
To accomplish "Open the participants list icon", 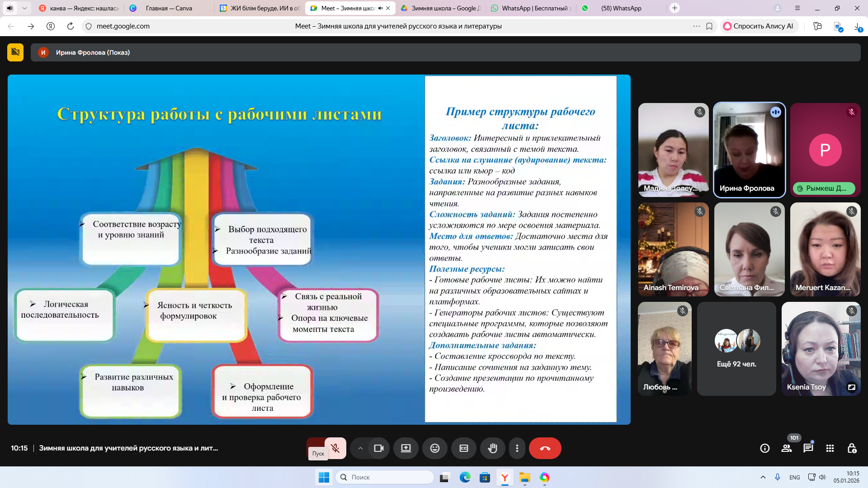I will coord(787,448).
